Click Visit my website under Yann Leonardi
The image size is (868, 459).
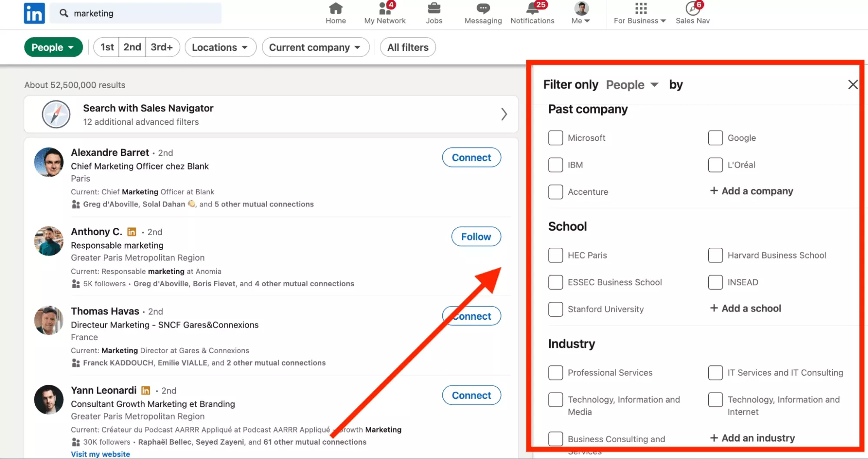[x=100, y=453]
